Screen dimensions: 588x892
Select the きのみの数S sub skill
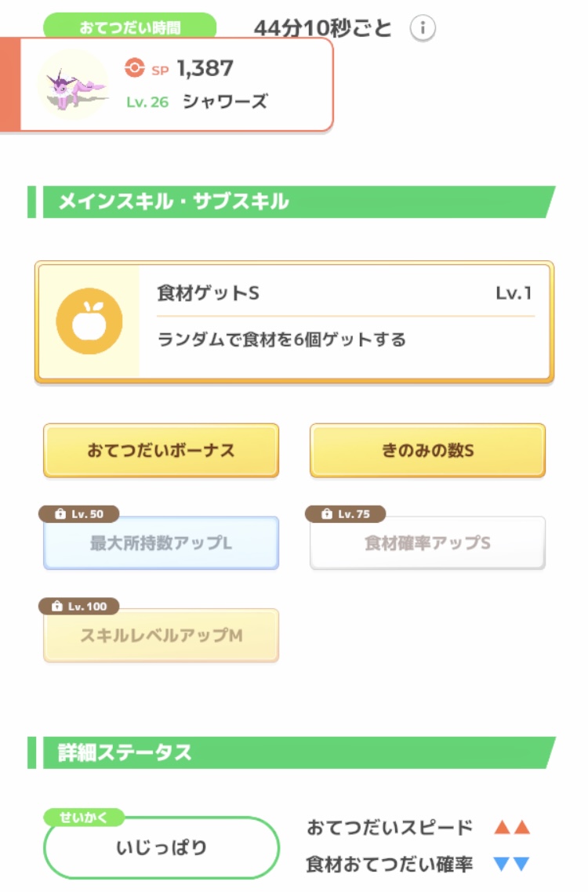coord(427,451)
